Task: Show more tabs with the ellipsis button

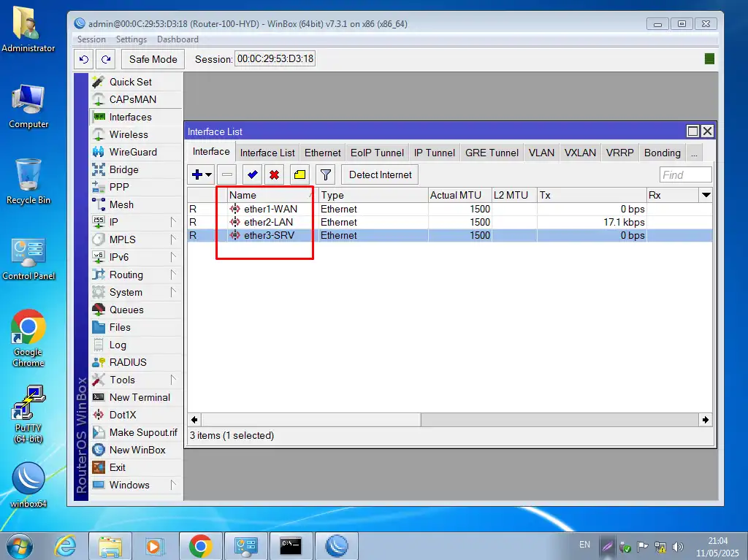Action: [x=693, y=153]
